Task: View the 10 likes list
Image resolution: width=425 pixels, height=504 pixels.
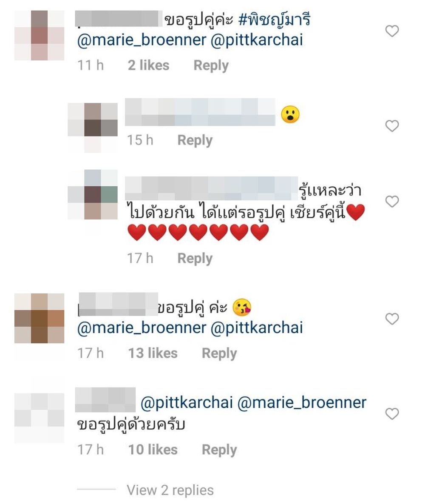Action: point(153,450)
